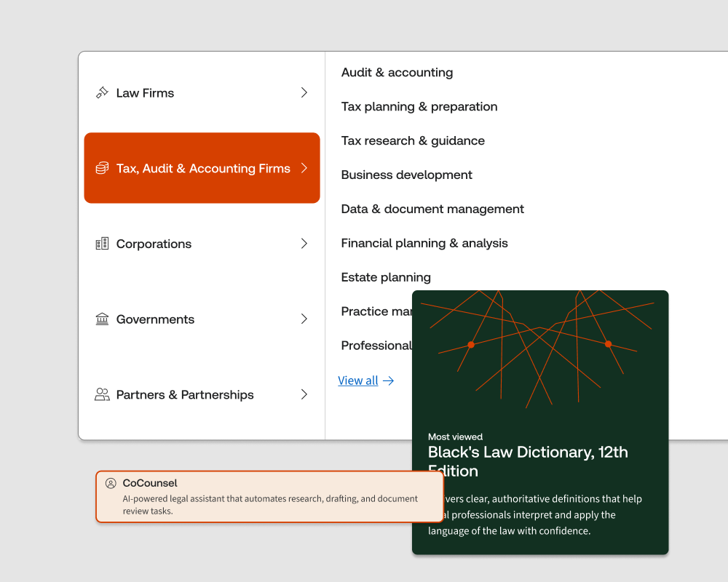Open the Corporations menu item
This screenshot has height=582, width=728.
(202, 244)
